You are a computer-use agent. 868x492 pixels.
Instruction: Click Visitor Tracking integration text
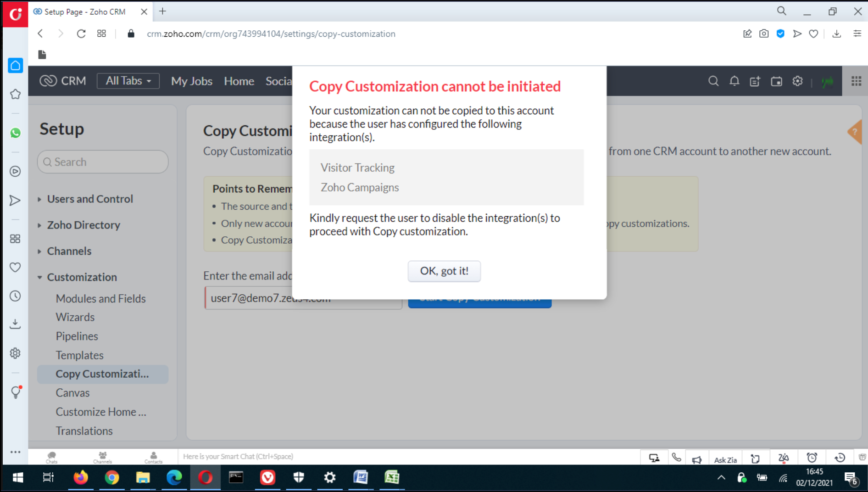point(357,168)
